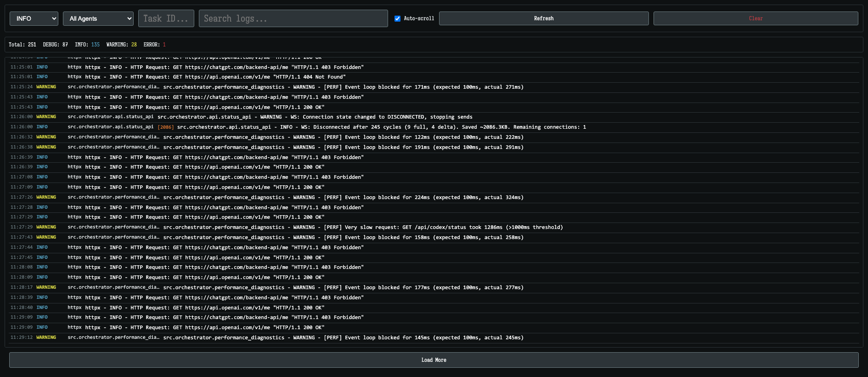This screenshot has height=377, width=868.
Task: Select the 404 Not Found log row
Action: click(434, 77)
